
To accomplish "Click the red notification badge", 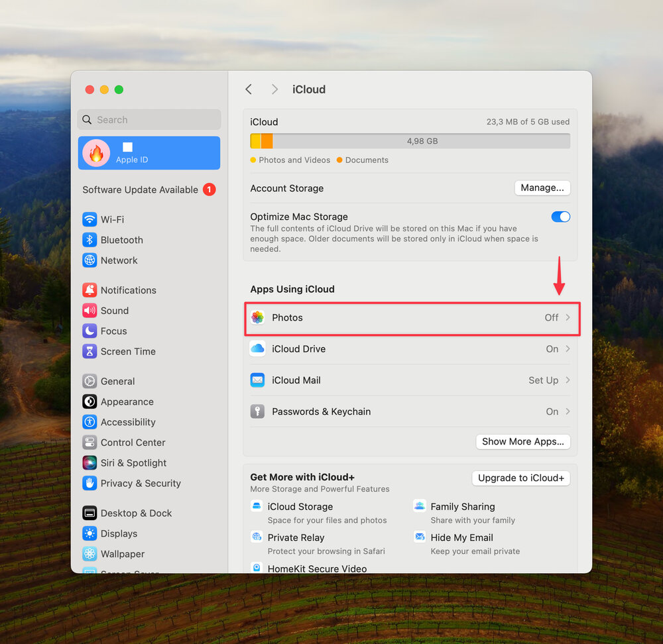I will tap(209, 189).
